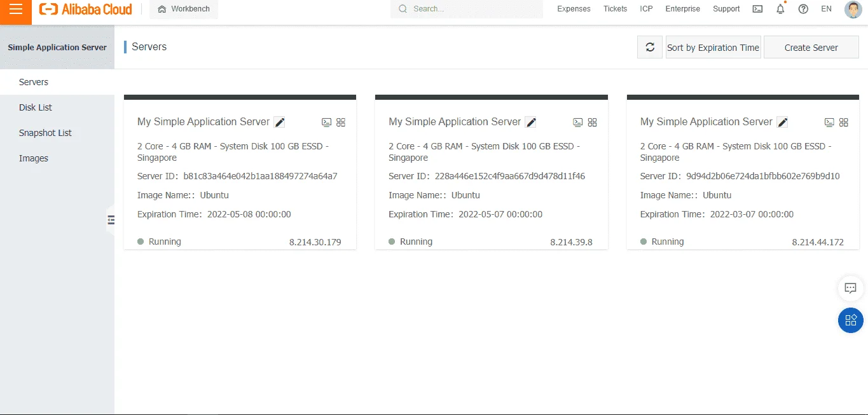868x415 pixels.
Task: Open the notifications bell
Action: pyautogui.click(x=780, y=9)
